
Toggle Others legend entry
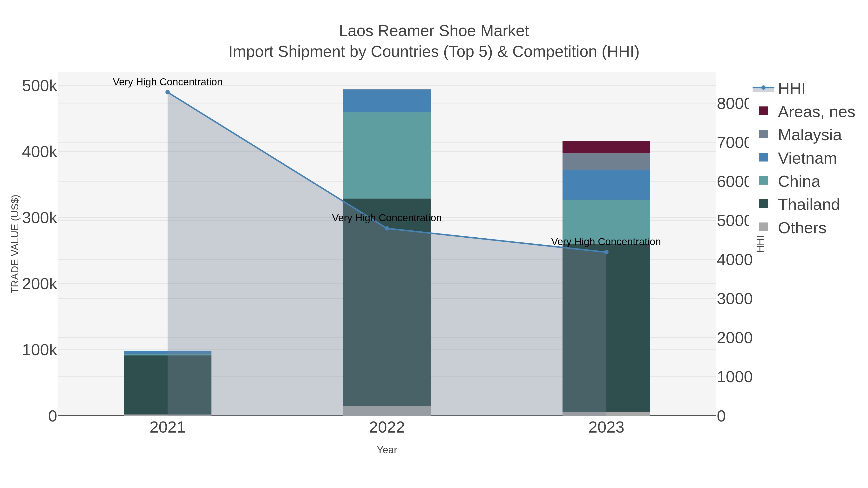792,228
